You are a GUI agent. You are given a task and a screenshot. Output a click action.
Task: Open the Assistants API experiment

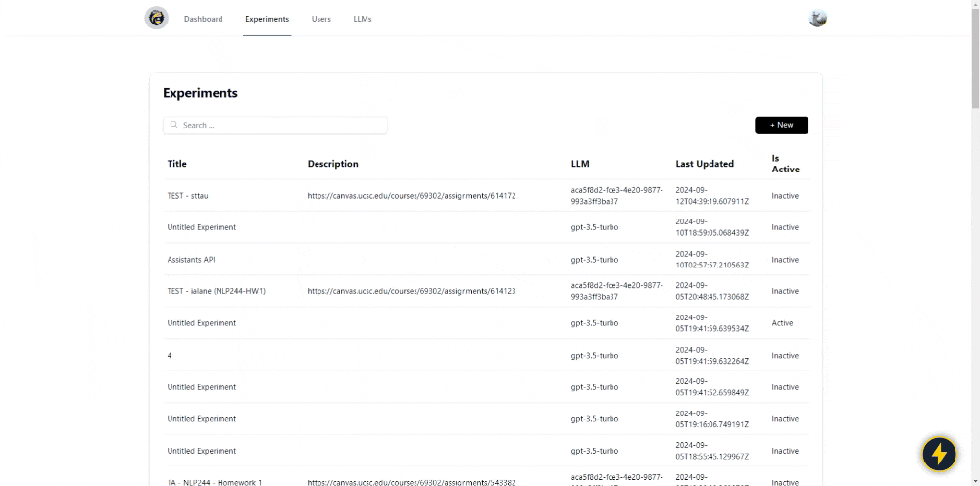191,260
